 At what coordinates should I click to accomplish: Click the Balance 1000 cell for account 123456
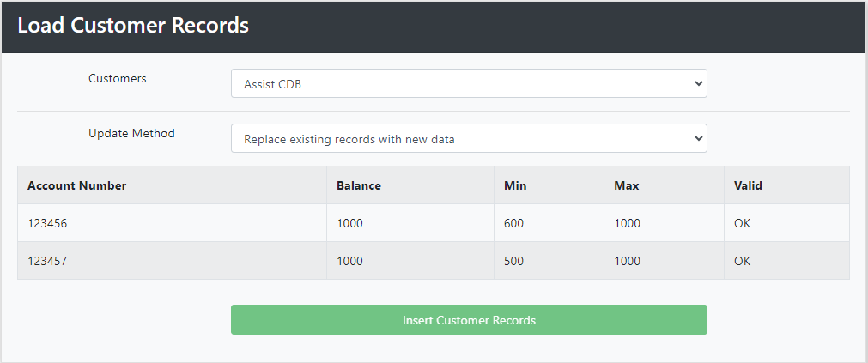point(410,223)
